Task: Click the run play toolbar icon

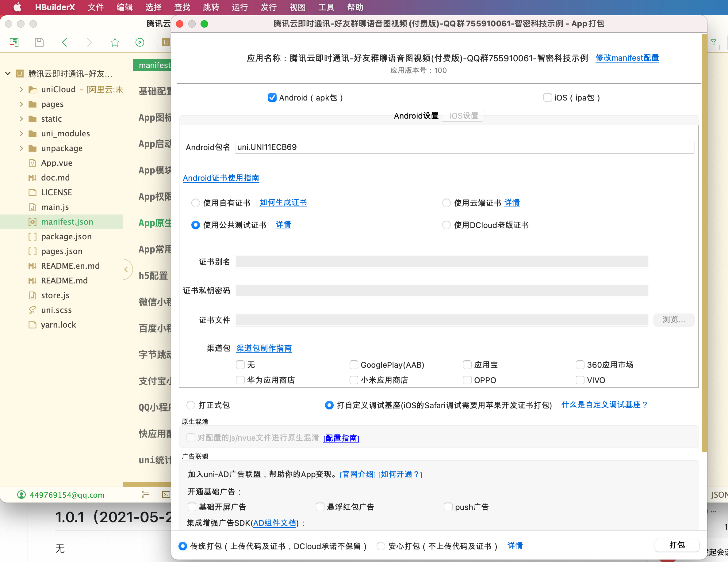Action: tap(140, 42)
